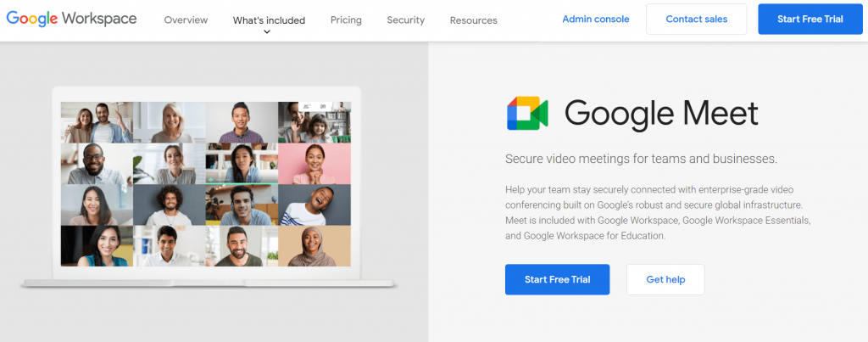Expand the What's included chevron arrow

[x=267, y=32]
